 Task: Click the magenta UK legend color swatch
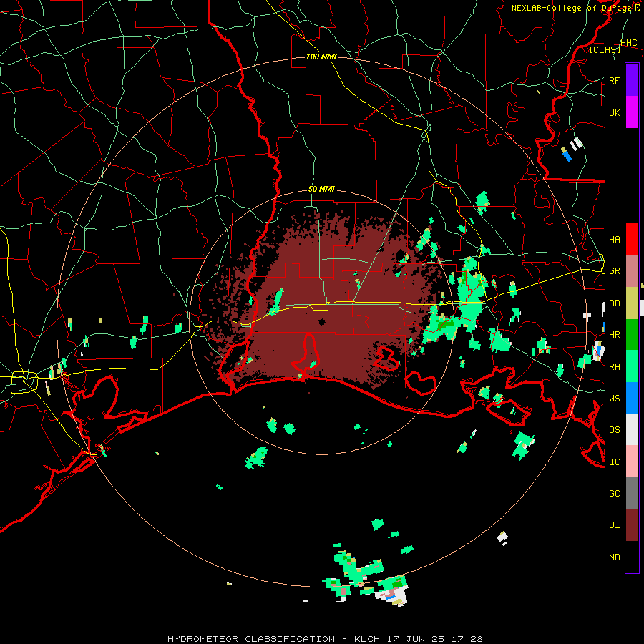click(x=632, y=112)
